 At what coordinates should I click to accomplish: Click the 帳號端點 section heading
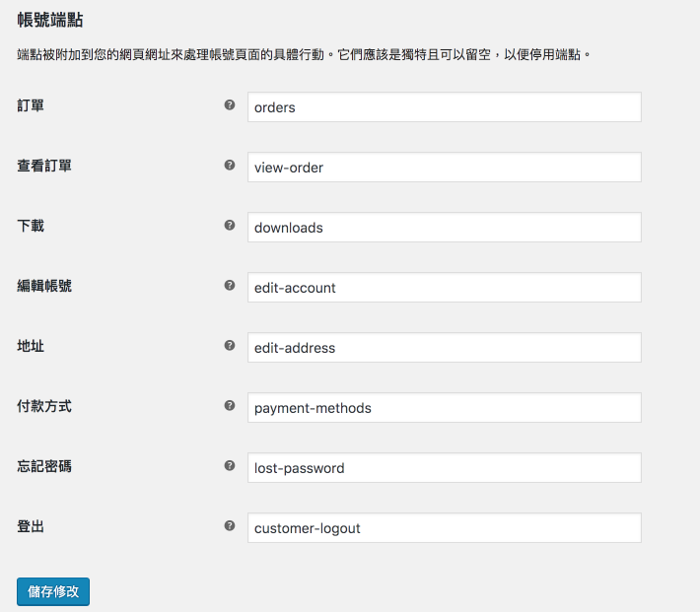[x=50, y=20]
